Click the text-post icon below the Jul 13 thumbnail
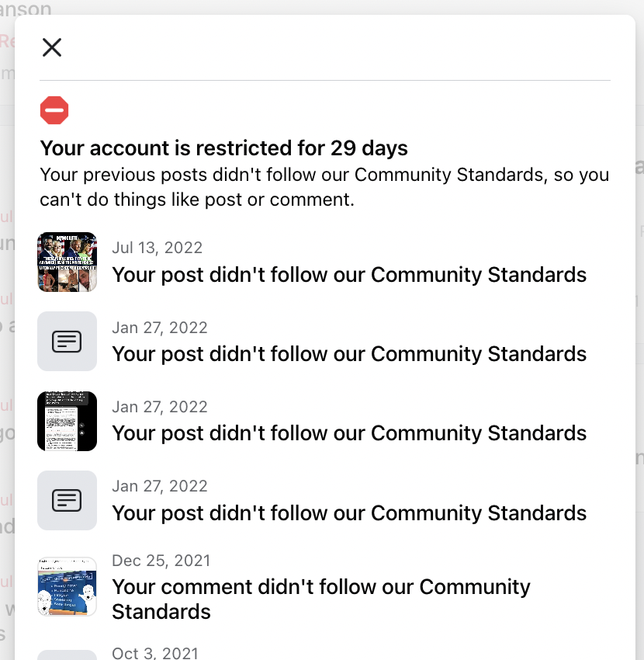 point(68,341)
